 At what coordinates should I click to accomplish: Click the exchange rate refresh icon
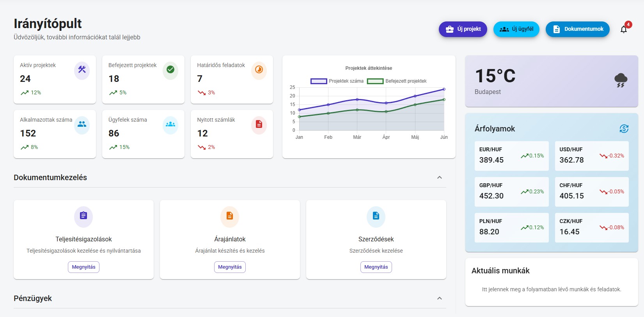(x=624, y=129)
